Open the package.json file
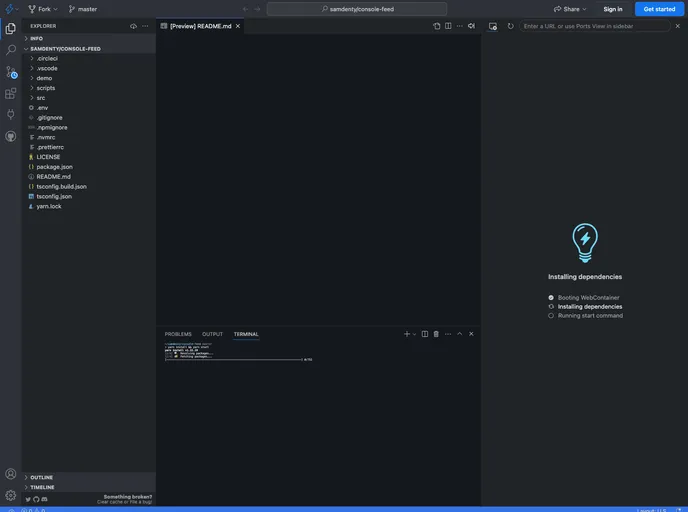The width and height of the screenshot is (688, 512). (x=89, y=167)
